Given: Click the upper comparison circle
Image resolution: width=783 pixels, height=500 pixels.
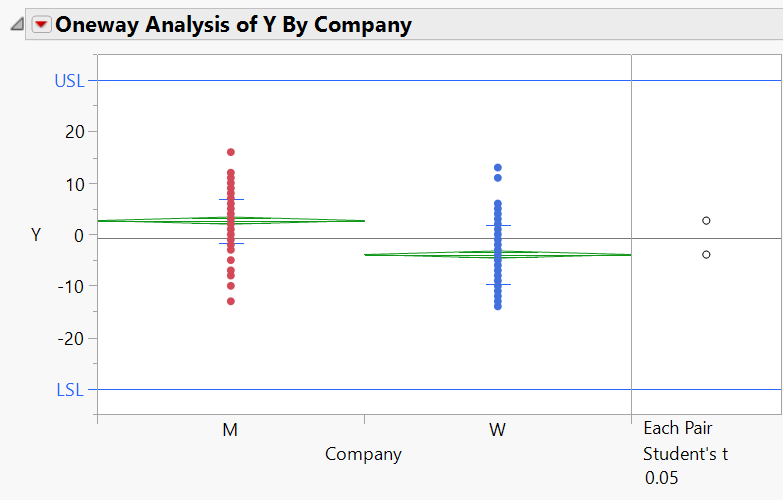Looking at the screenshot, I should (x=706, y=220).
